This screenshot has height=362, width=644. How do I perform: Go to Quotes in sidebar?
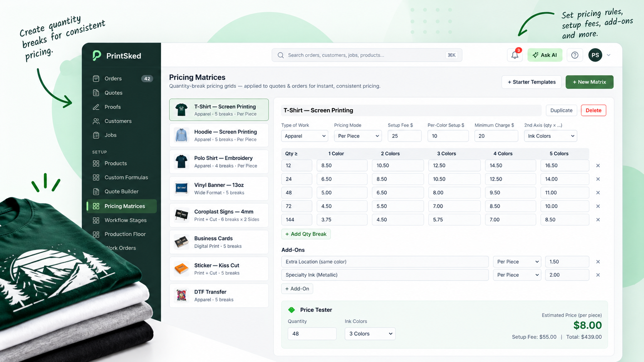coord(122,93)
